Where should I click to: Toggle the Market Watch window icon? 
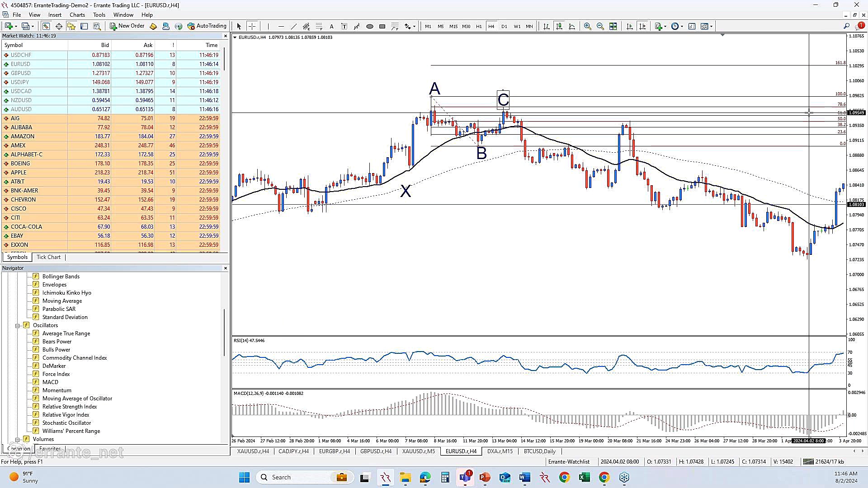click(x=46, y=26)
